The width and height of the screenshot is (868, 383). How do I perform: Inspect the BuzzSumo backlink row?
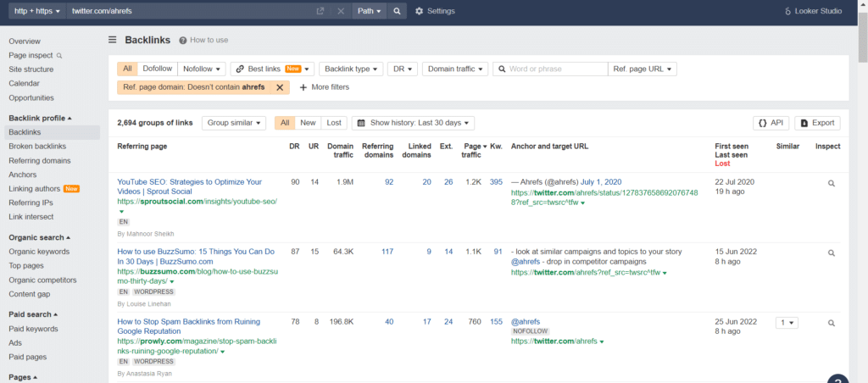click(831, 253)
